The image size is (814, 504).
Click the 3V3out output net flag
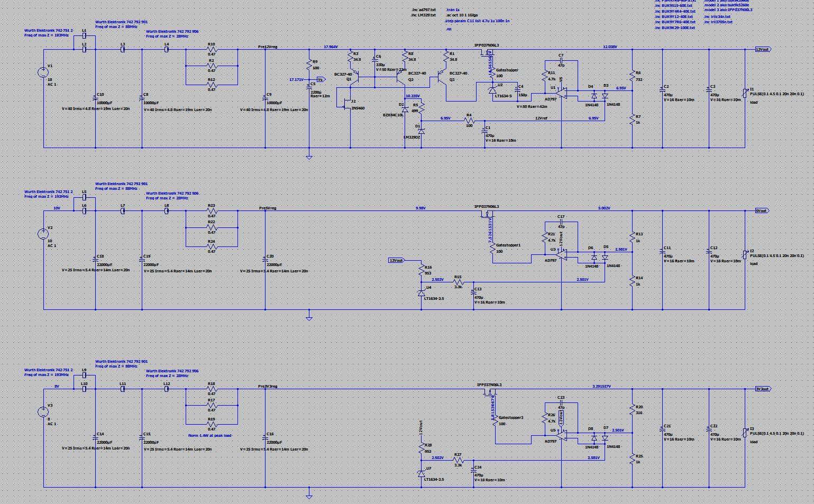pos(763,389)
